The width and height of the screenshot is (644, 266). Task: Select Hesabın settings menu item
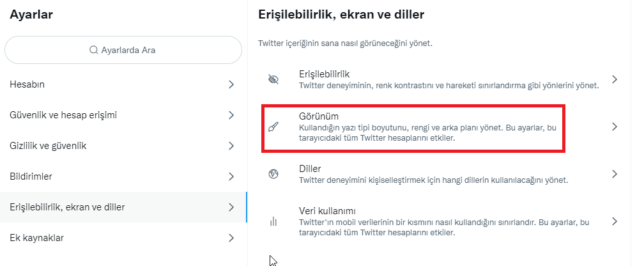(x=27, y=84)
